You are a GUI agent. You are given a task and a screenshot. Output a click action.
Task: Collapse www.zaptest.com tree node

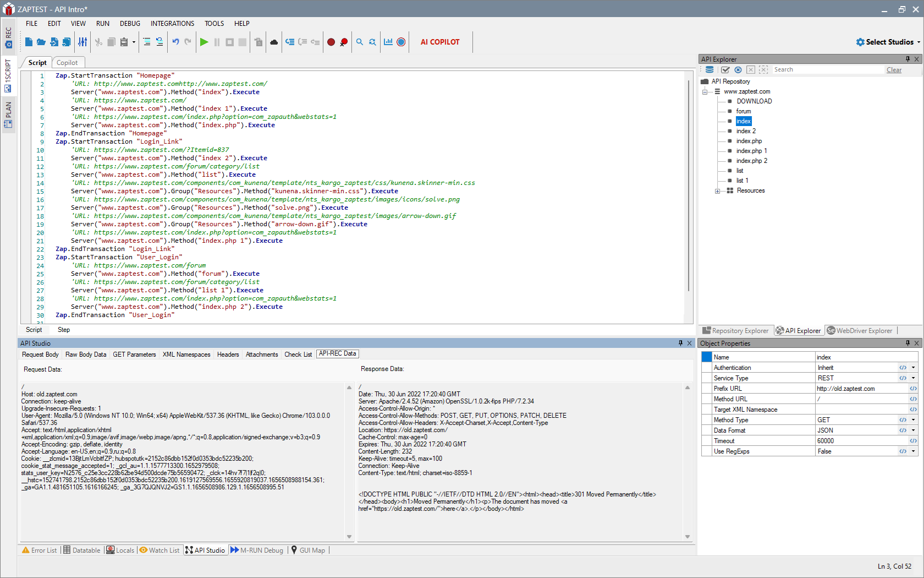[x=705, y=91]
